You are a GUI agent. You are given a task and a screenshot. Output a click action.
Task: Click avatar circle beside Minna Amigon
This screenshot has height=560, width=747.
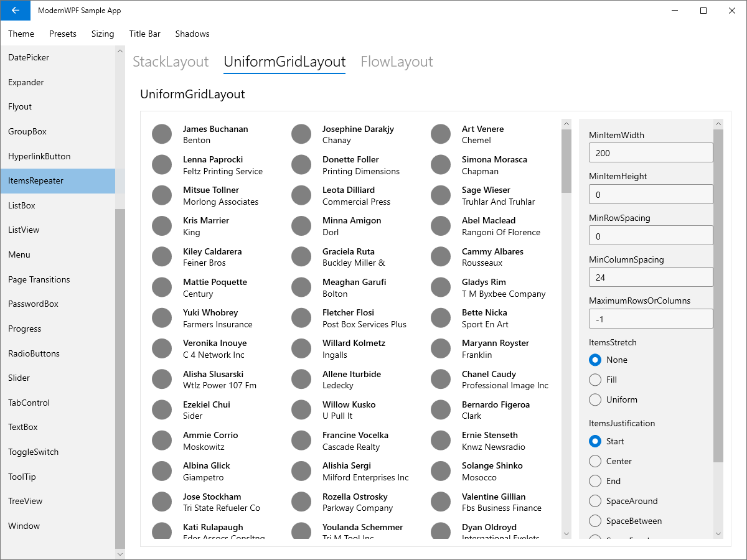click(x=301, y=226)
